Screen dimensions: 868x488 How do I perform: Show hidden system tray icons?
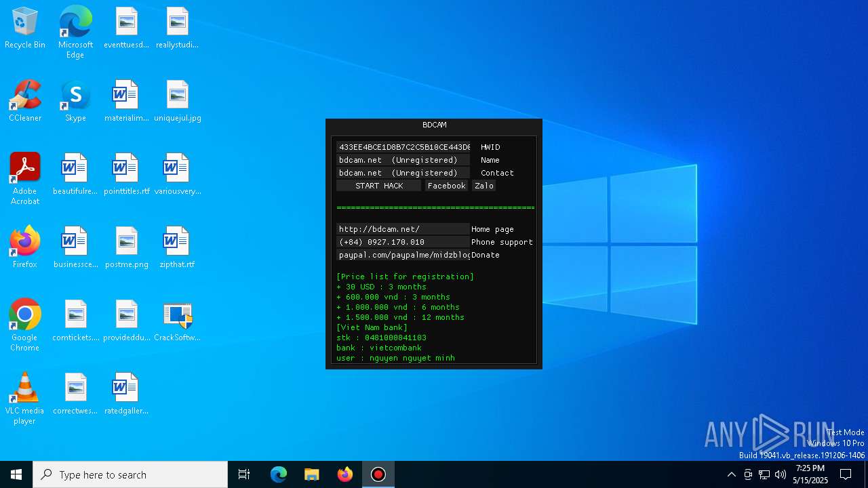(731, 474)
